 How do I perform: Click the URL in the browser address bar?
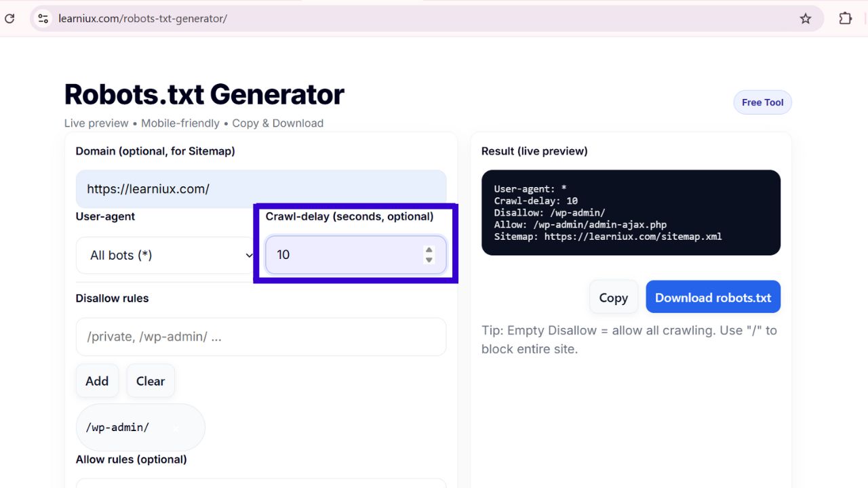click(x=142, y=18)
